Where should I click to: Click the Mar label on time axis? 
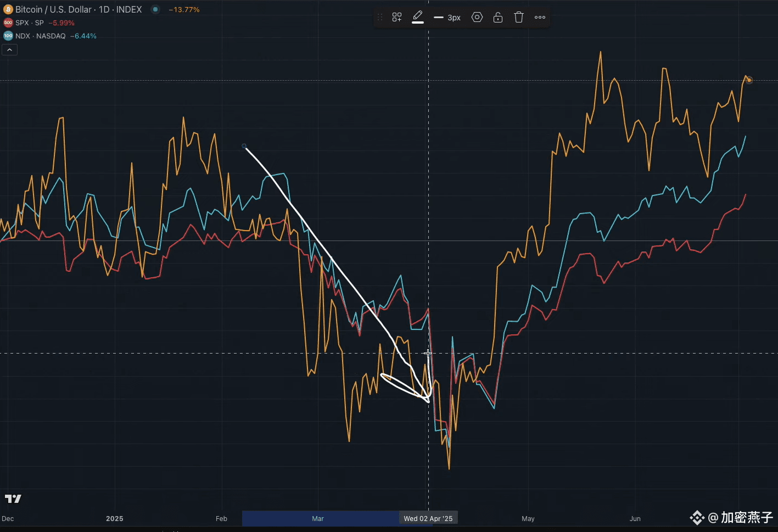click(318, 518)
